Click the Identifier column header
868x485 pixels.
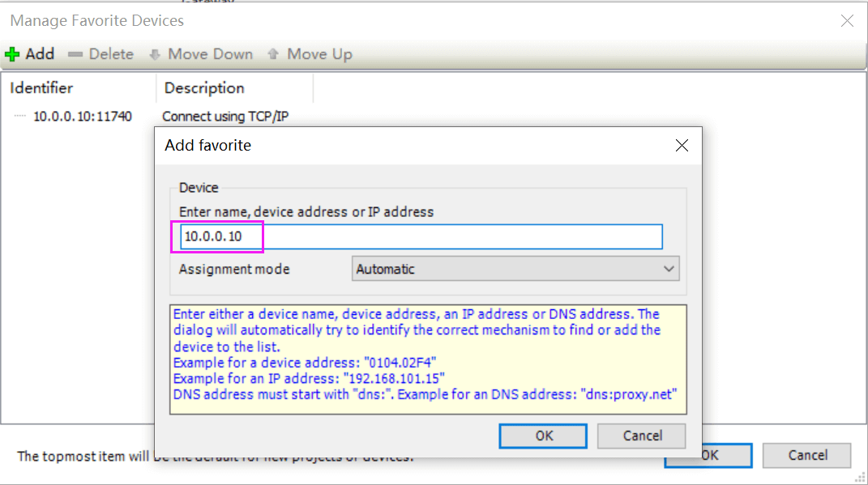pos(42,88)
